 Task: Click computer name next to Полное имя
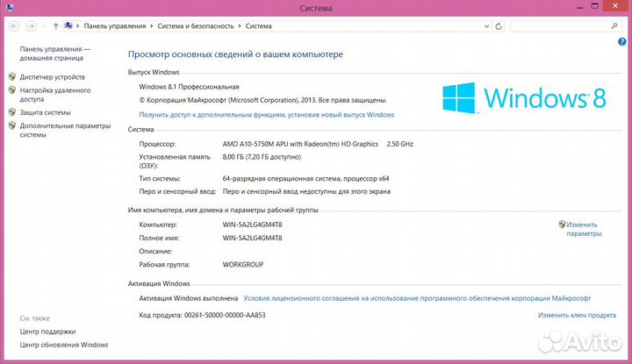click(252, 238)
